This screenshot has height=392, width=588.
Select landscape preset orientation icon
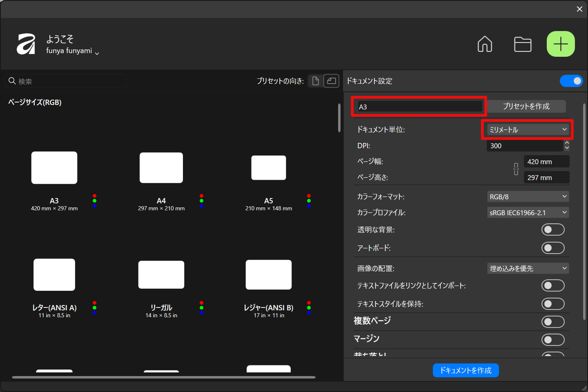click(331, 81)
